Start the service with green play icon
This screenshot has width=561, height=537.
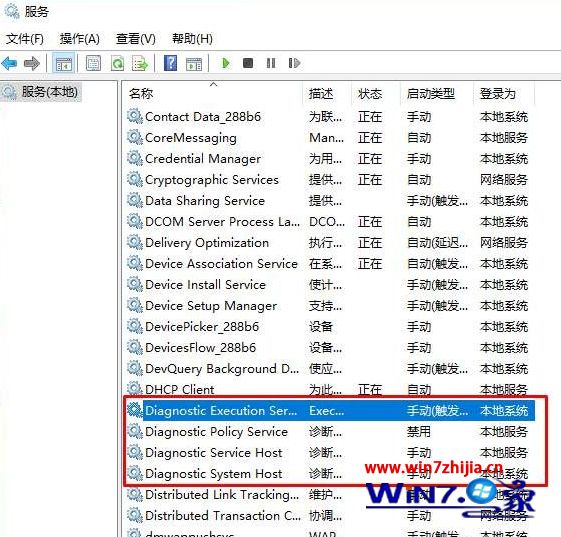tap(226, 63)
